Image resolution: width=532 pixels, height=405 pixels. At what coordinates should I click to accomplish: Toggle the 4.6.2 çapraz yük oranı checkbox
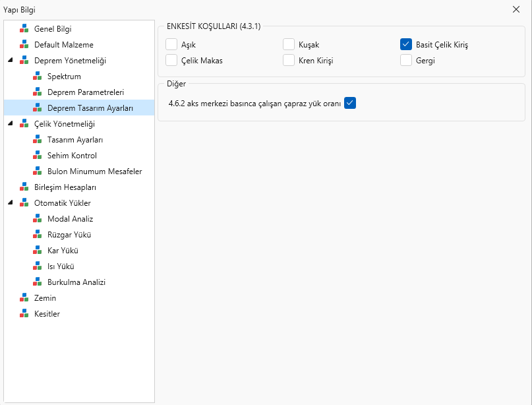350,103
